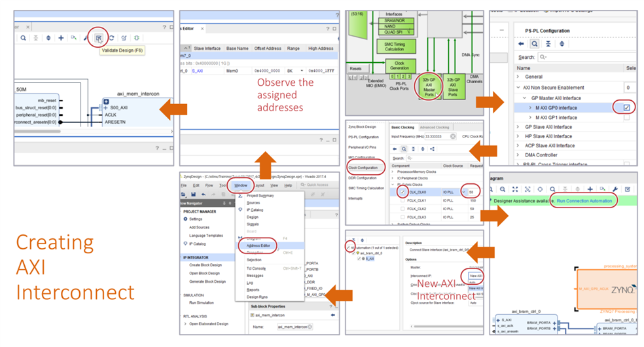Click undo arrow in Vivado main toolbar
This screenshot has height=347, width=644.
pos(204,194)
